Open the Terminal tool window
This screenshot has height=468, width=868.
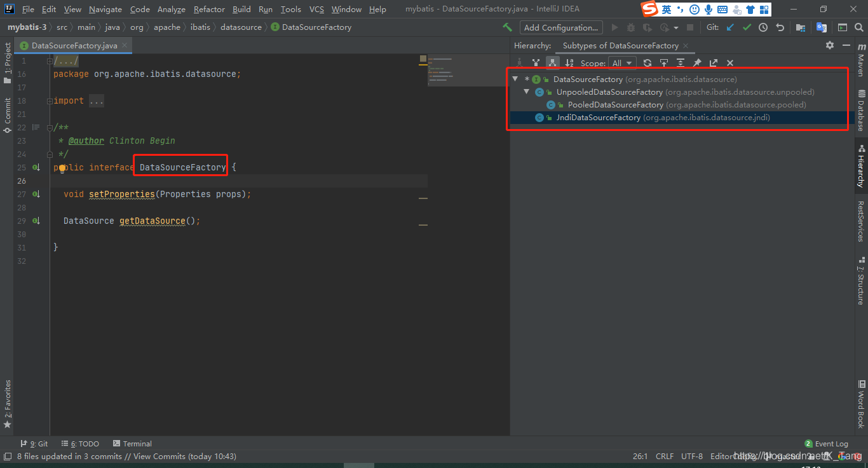pos(132,444)
